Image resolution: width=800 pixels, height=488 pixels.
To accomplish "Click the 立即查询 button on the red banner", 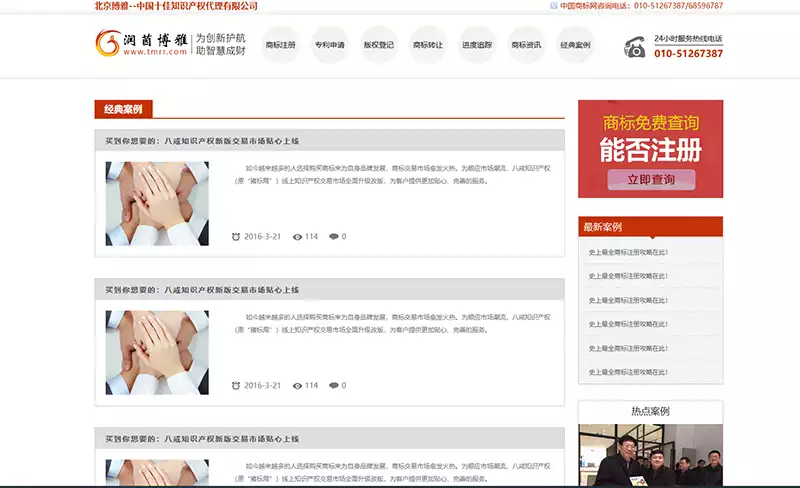I will pos(651,180).
